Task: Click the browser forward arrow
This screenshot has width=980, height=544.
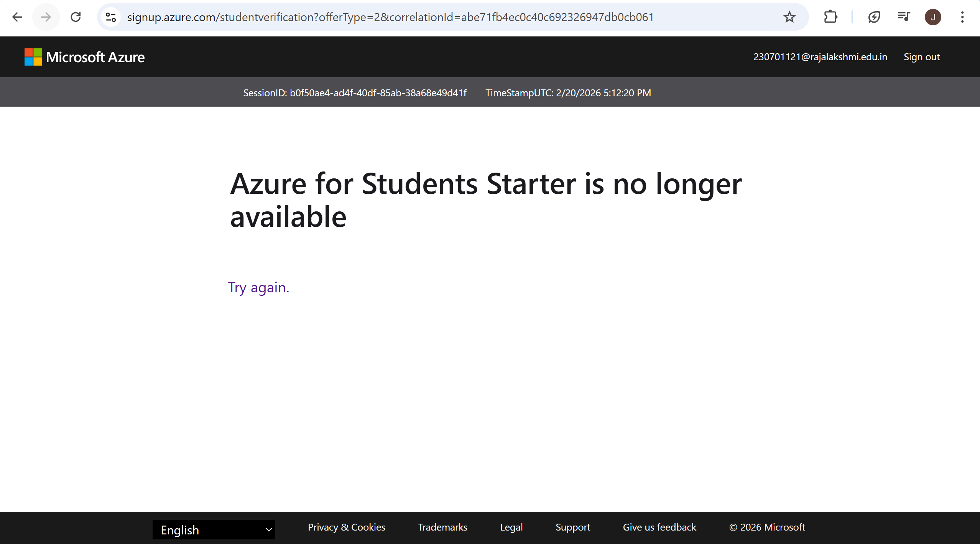Action: coord(46,17)
